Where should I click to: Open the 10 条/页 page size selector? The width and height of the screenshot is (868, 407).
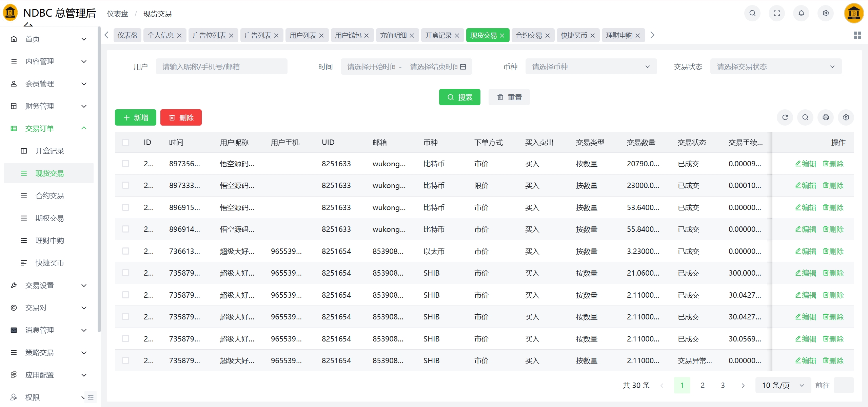(x=783, y=385)
